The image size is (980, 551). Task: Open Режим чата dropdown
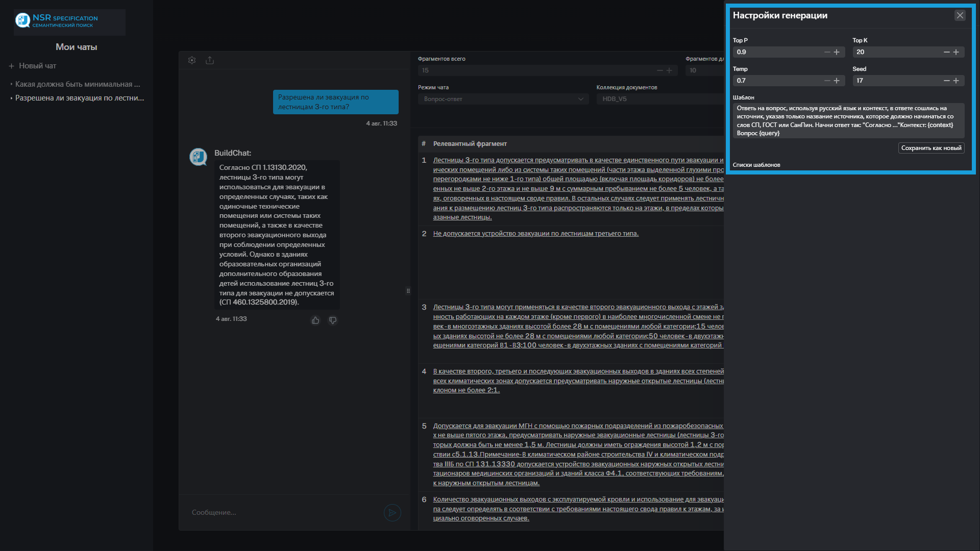coord(503,99)
